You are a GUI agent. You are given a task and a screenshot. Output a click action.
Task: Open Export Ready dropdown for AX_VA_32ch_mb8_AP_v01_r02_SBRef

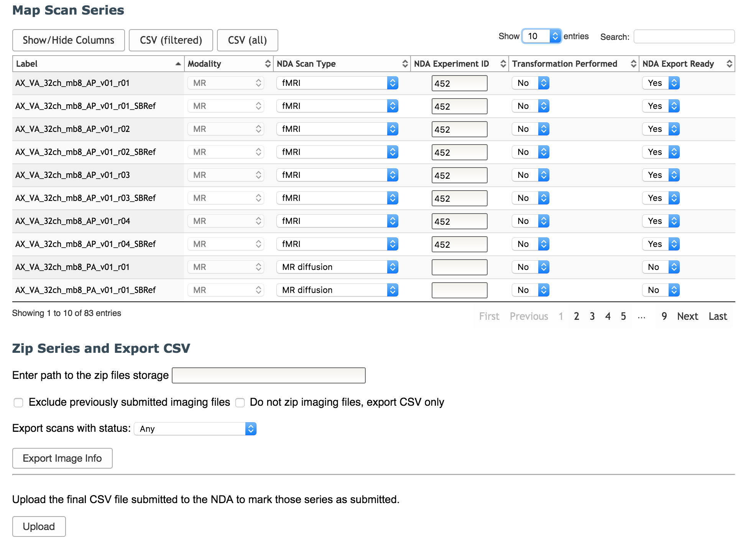tap(661, 152)
